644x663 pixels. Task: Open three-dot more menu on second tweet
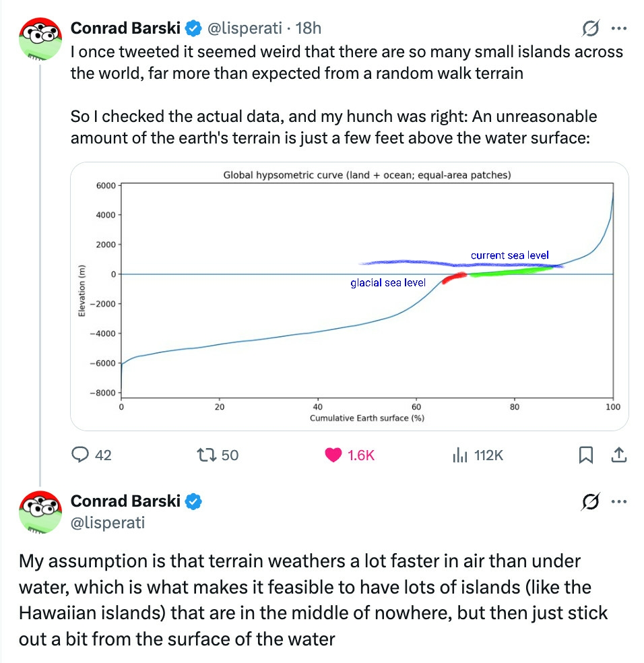(618, 501)
